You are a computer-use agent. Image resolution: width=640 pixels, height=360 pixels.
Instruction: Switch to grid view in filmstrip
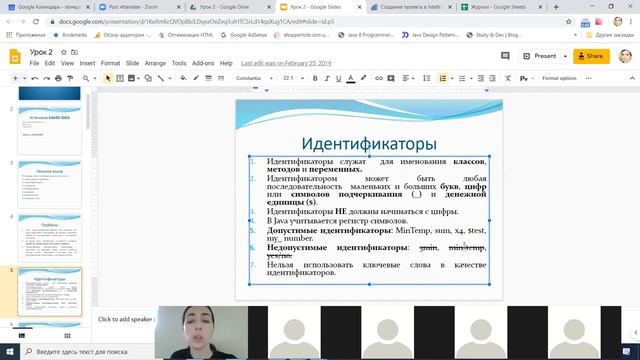tap(67, 336)
